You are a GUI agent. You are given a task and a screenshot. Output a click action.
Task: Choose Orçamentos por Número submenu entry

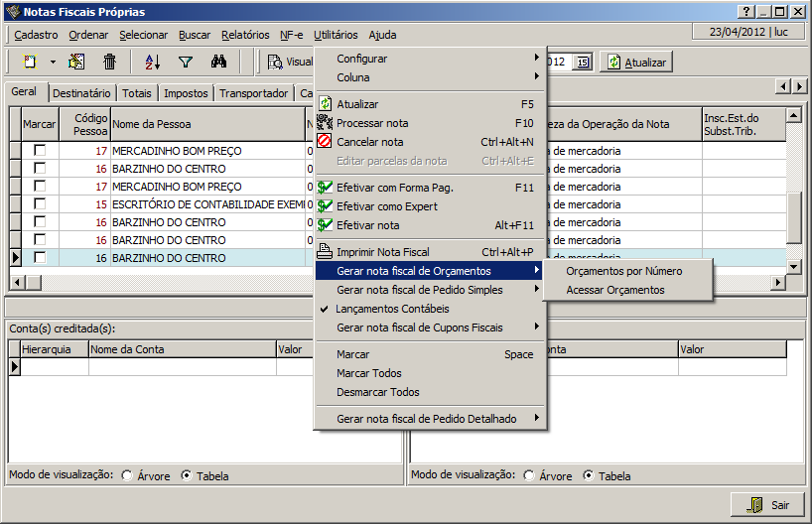click(x=624, y=271)
